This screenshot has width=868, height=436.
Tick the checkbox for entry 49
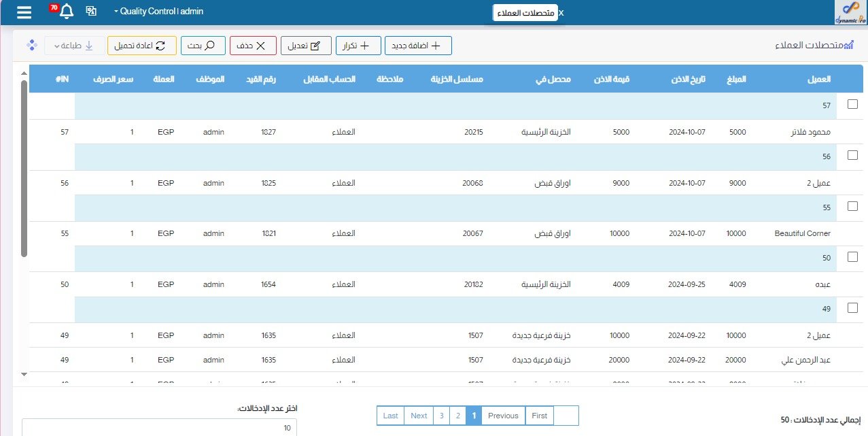click(x=852, y=308)
